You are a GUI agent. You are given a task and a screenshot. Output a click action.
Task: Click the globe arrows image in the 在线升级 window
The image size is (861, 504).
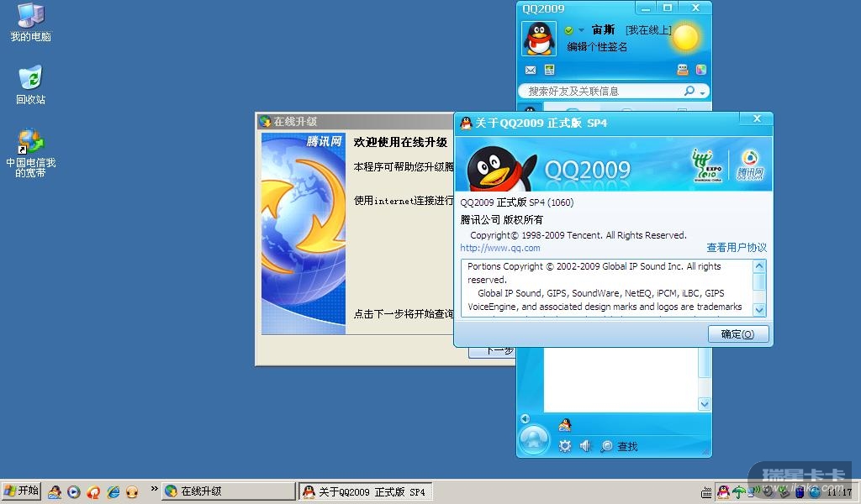click(303, 234)
